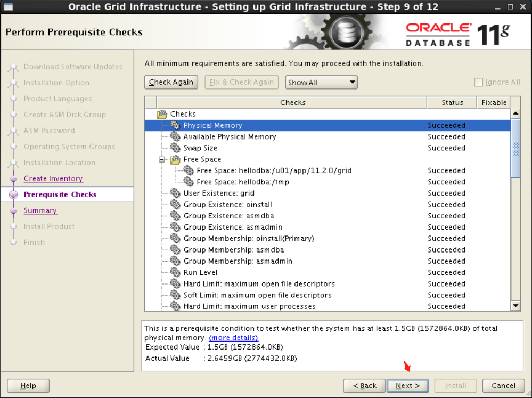The height and width of the screenshot is (398, 532).
Task: Click the scrollbar down arrow
Action: [514, 306]
